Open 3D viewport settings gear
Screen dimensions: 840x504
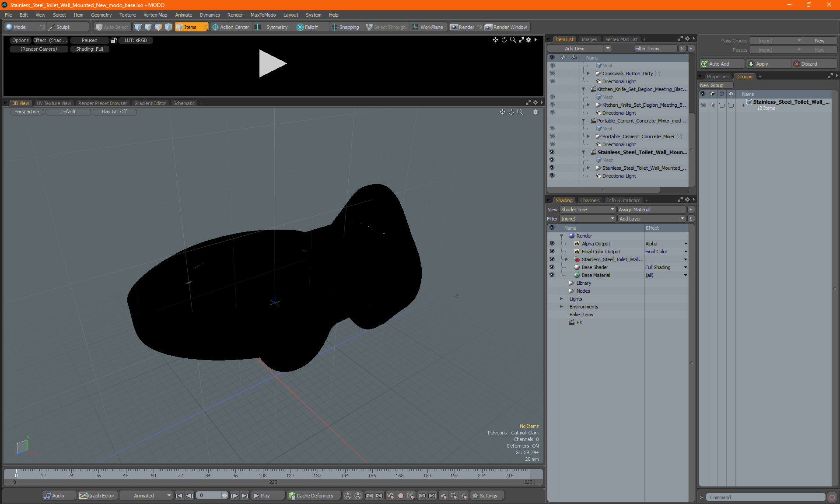[535, 112]
